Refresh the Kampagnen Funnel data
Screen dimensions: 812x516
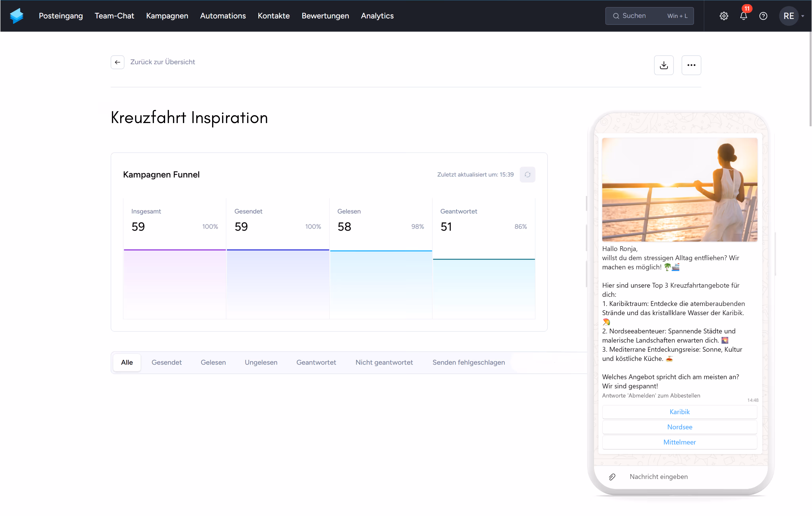coord(527,174)
